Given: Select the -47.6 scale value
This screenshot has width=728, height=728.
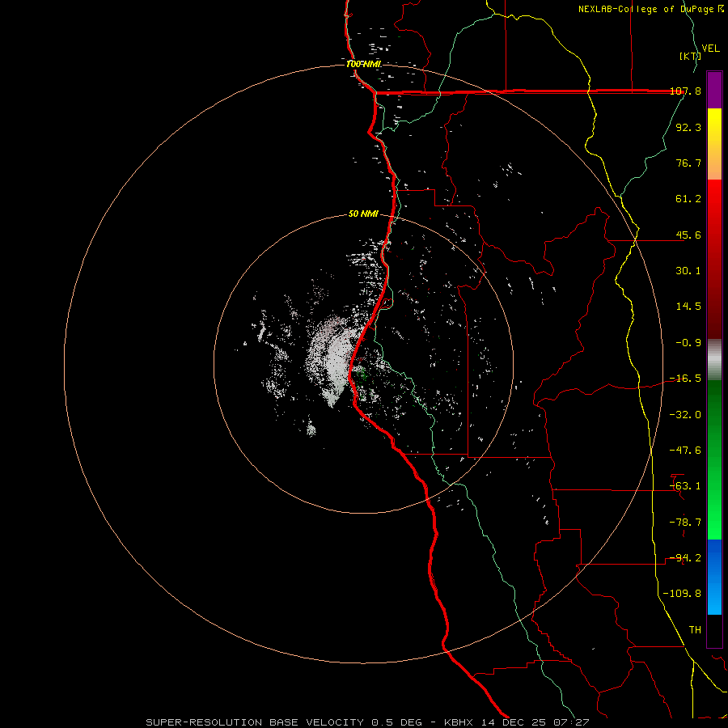Looking at the screenshot, I should pos(685,451).
